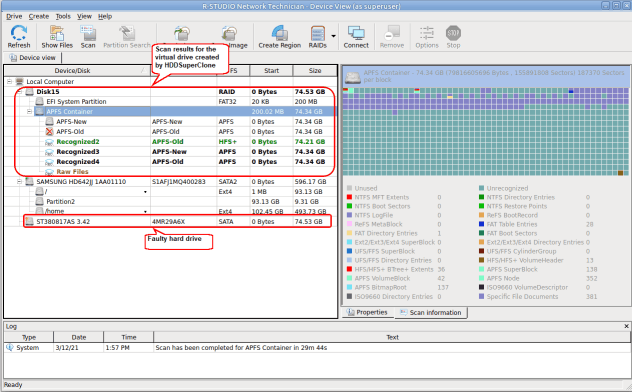Collapse the Local Computer tree node
The width and height of the screenshot is (632, 392).
(x=9, y=82)
